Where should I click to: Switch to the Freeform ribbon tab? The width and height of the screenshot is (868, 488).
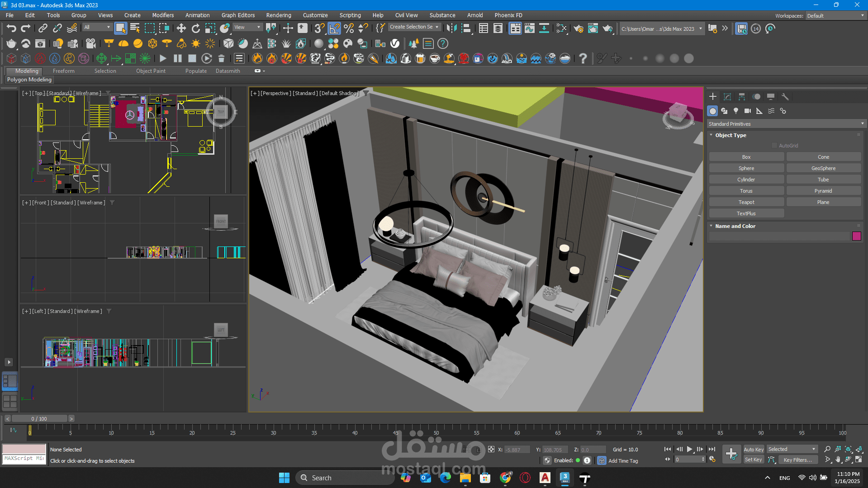64,71
